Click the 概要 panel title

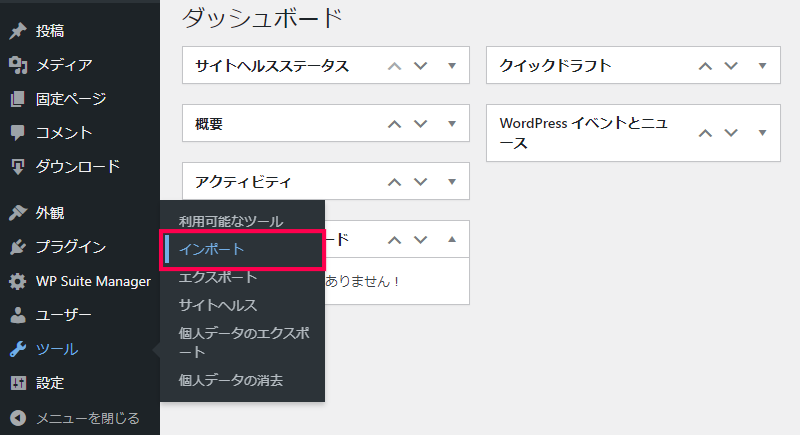209,124
